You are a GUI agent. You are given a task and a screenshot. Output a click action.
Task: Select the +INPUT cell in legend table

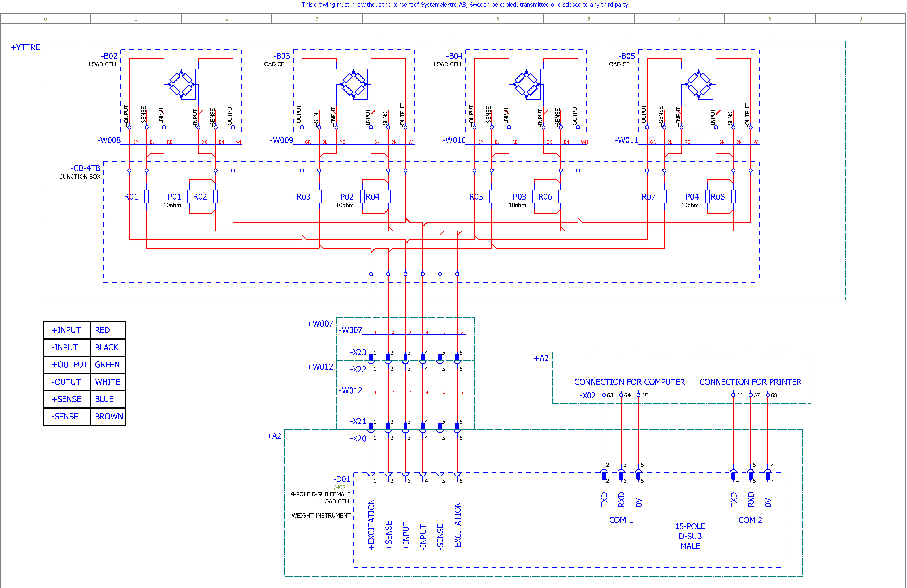66,330
